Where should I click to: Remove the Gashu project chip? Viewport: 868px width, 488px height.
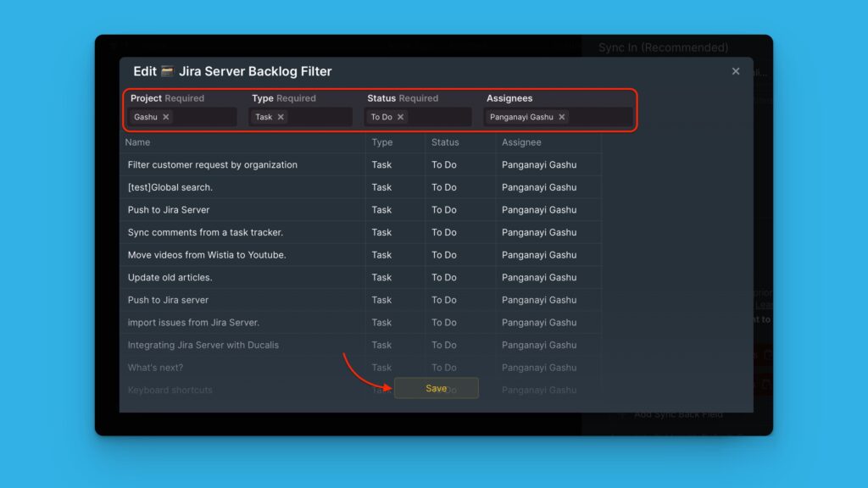[x=165, y=117]
